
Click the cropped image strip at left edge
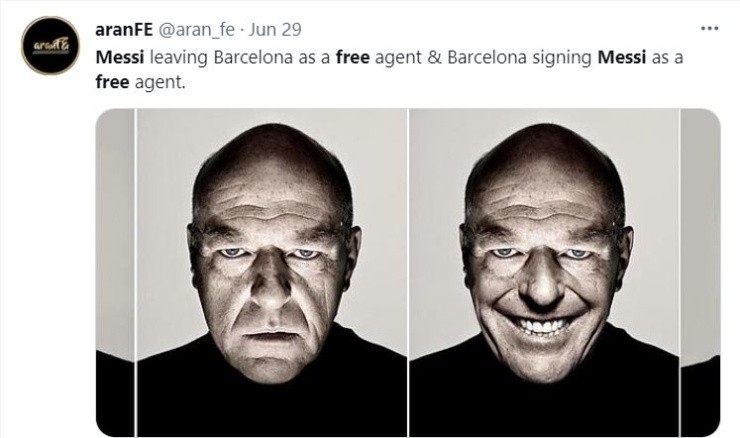[x=114, y=272]
